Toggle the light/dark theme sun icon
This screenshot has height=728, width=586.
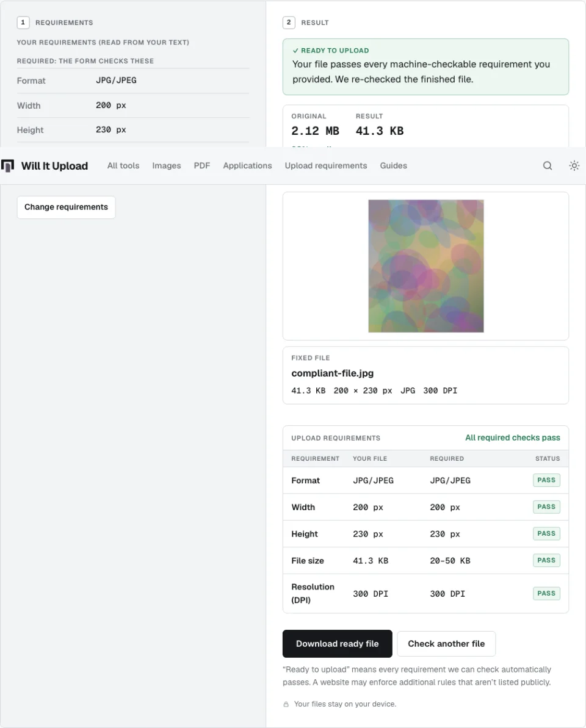tap(574, 166)
